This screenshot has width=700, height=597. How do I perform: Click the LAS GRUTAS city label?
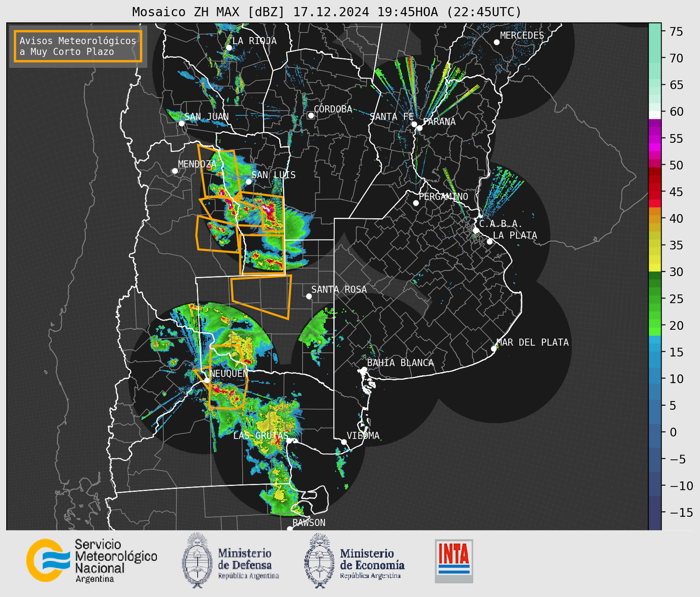point(261,436)
